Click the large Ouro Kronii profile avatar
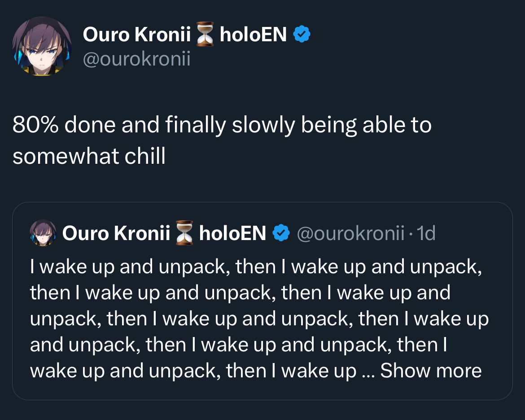The width and height of the screenshot is (525, 420). [x=42, y=46]
